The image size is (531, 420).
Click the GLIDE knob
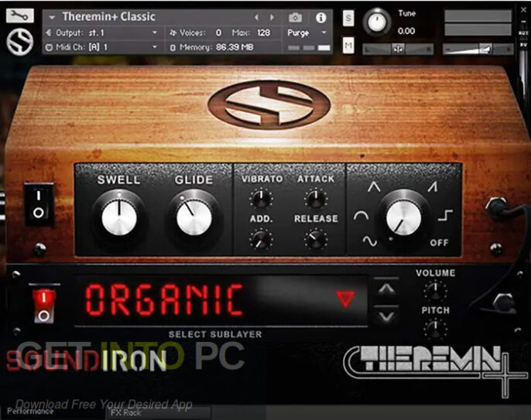tap(194, 217)
